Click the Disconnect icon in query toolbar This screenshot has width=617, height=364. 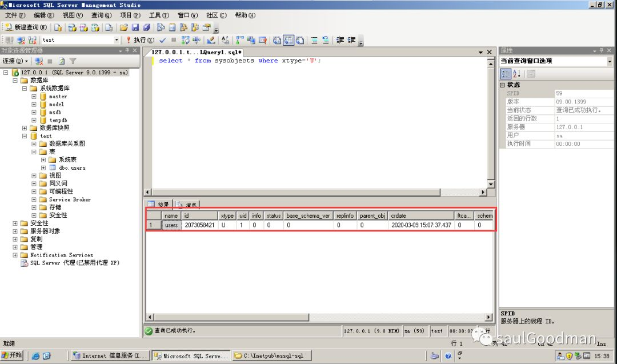point(21,40)
